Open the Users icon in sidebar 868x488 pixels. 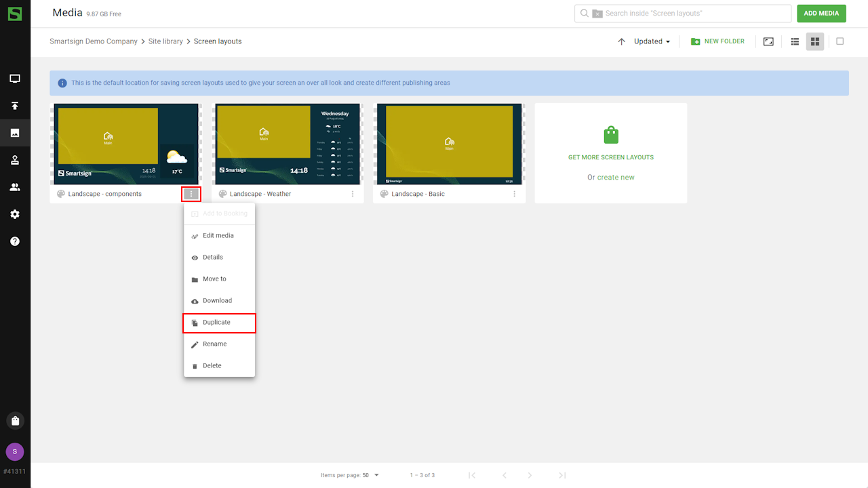[15, 187]
